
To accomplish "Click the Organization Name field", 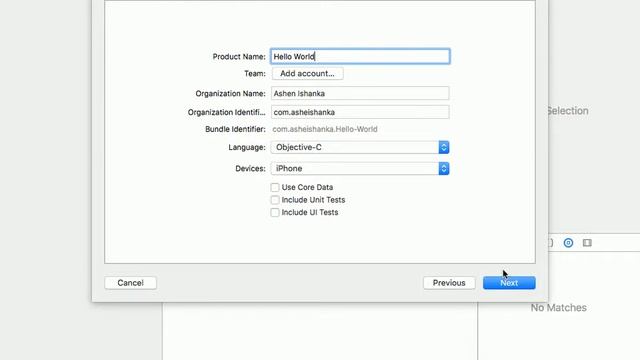I will tap(360, 93).
